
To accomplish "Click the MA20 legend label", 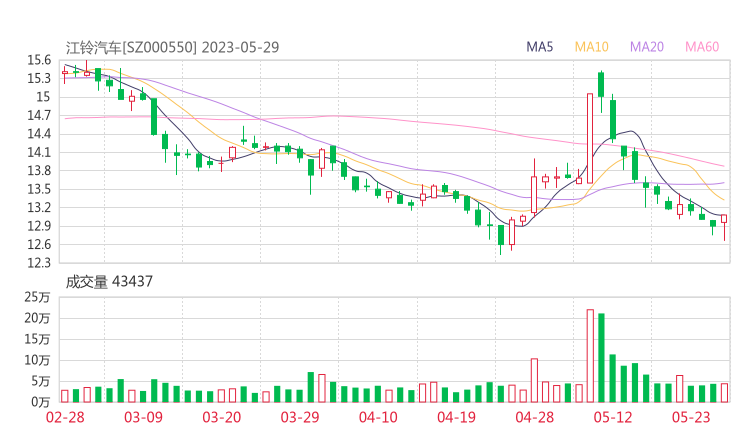I will [647, 47].
